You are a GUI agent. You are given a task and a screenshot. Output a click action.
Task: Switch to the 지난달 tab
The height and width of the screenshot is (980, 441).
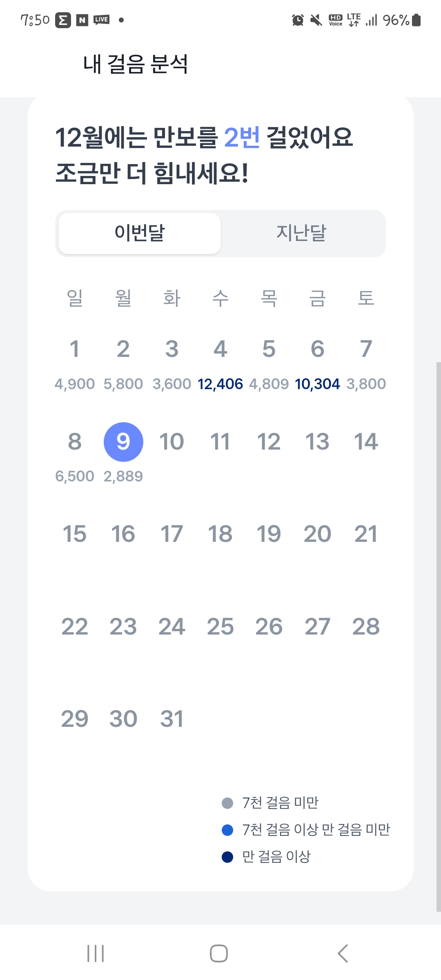[x=301, y=233]
